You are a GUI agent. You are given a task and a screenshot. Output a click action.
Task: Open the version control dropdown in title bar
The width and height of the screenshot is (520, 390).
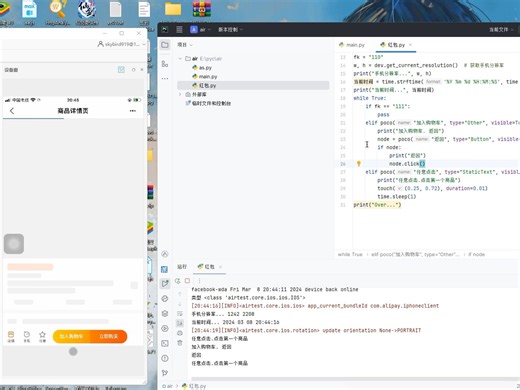[230, 29]
